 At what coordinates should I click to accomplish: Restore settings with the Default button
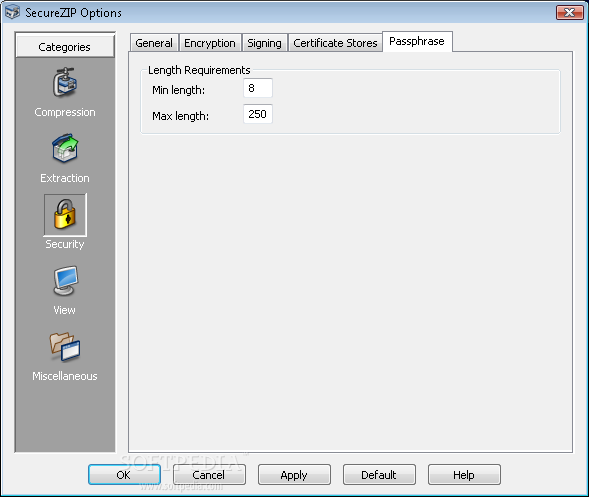pyautogui.click(x=379, y=474)
